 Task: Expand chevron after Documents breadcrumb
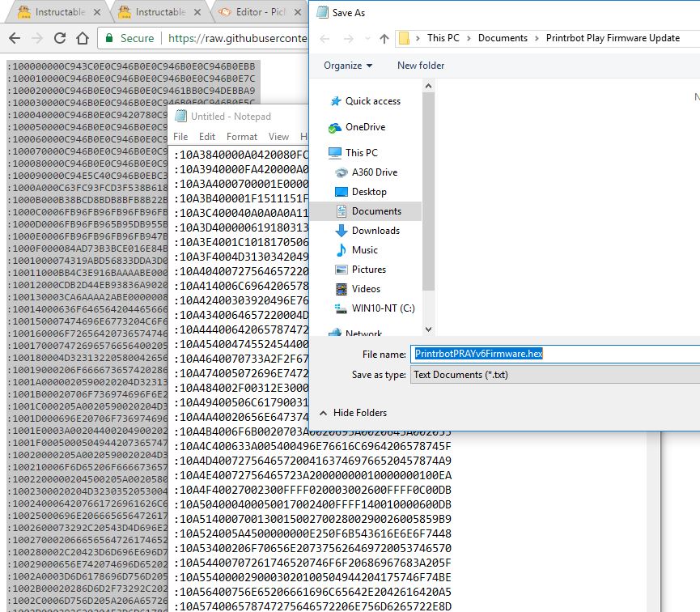tap(537, 38)
